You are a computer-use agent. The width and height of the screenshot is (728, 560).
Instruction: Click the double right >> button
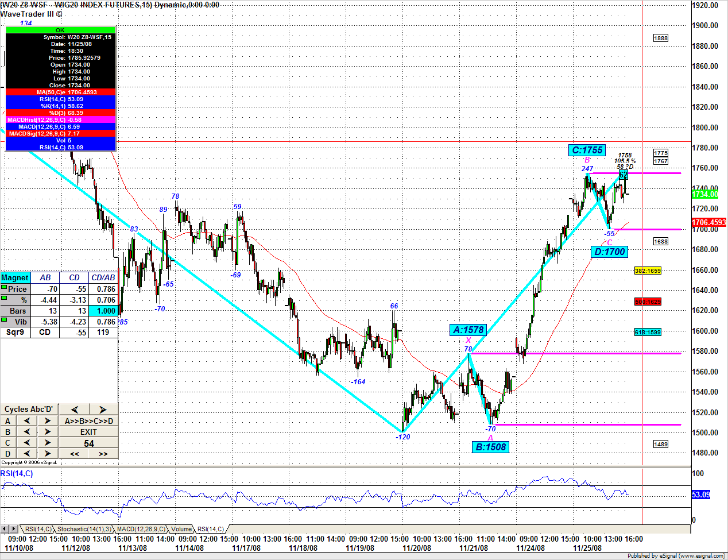pyautogui.click(x=103, y=454)
